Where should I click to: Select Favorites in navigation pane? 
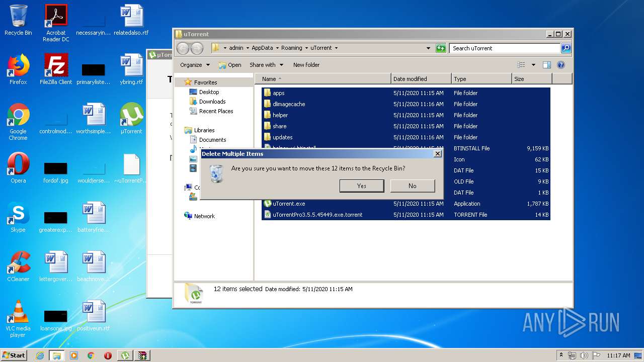(x=205, y=82)
